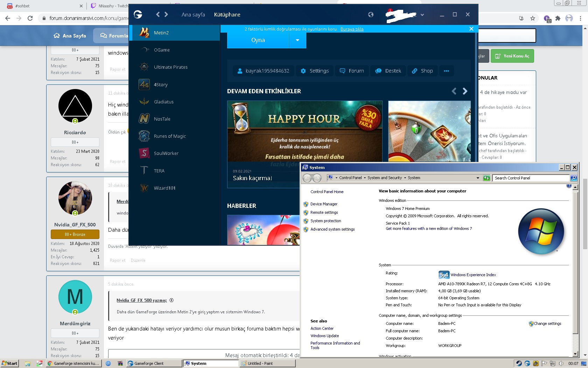Select SoulWorker icon in library
588x368 pixels.
coord(144,153)
